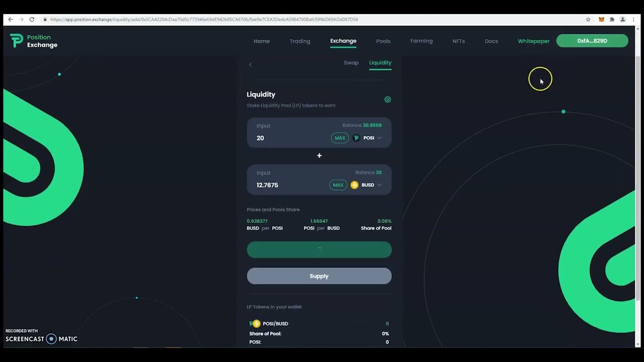This screenshot has width=644, height=362.
Task: Click the POSI/BUSD pair icon in wallet
Action: click(255, 324)
